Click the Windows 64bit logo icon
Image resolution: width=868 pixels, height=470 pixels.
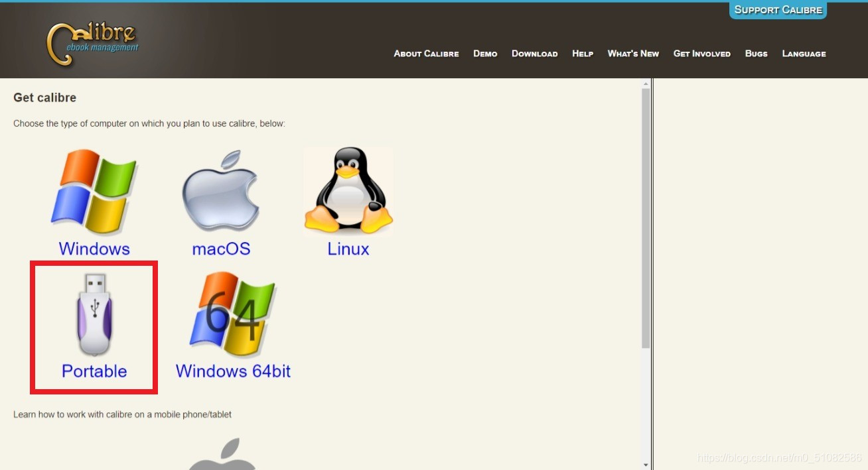[232, 315]
